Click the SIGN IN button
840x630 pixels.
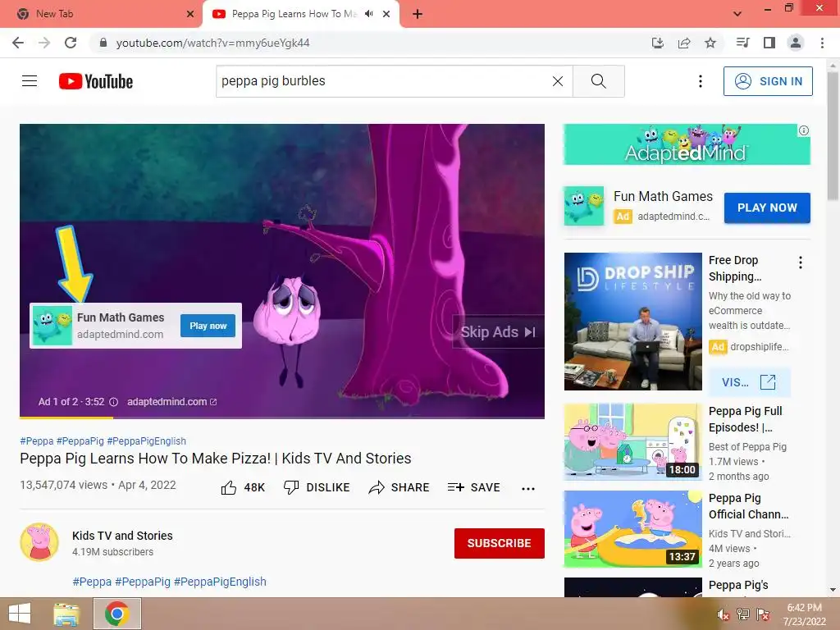click(x=768, y=81)
